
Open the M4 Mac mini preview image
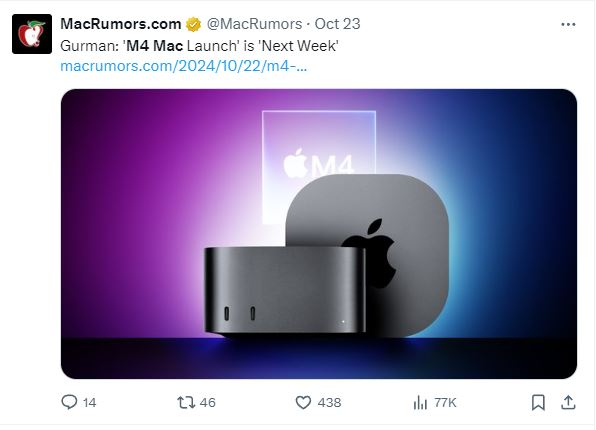point(319,234)
